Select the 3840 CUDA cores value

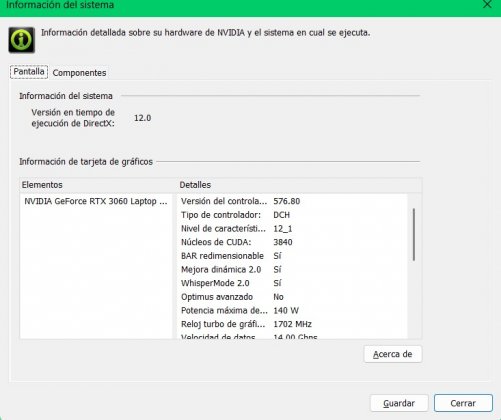coord(283,242)
